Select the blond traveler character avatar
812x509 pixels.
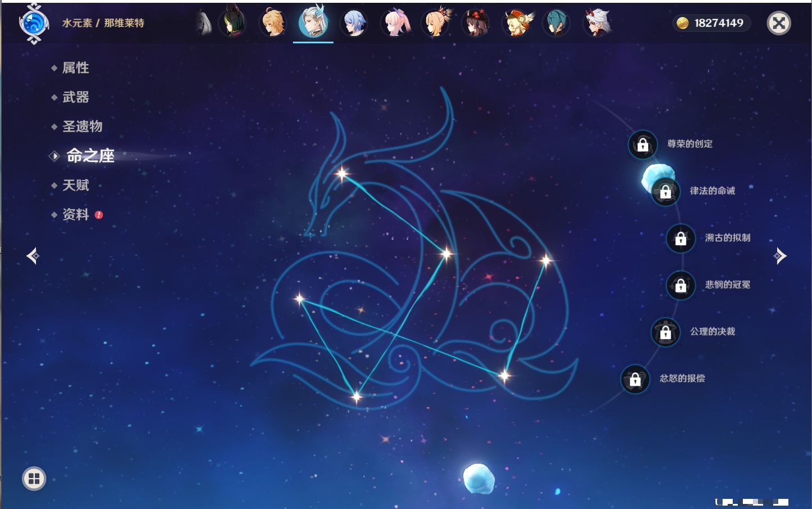[x=273, y=23]
